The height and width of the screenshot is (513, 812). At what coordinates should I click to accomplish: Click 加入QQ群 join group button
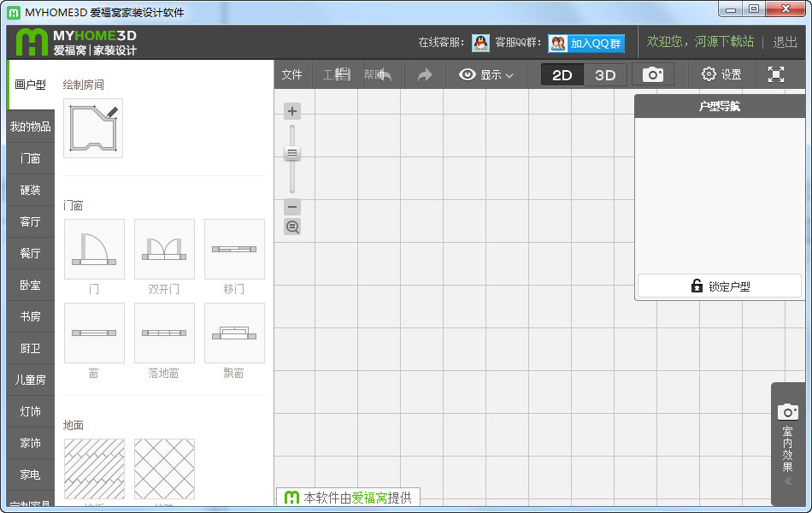(586, 43)
